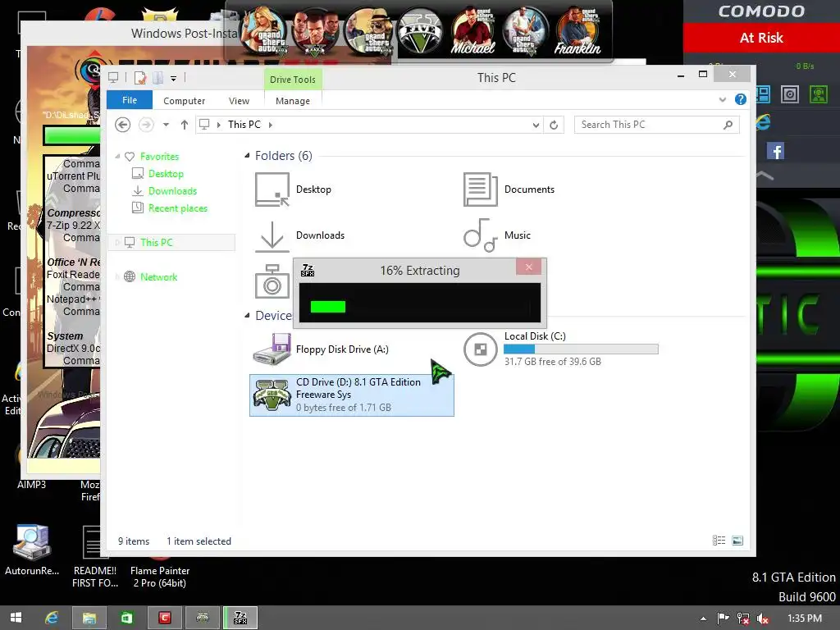The height and width of the screenshot is (630, 840).
Task: Open the 1:35 PM taskbar clock
Action: click(804, 619)
